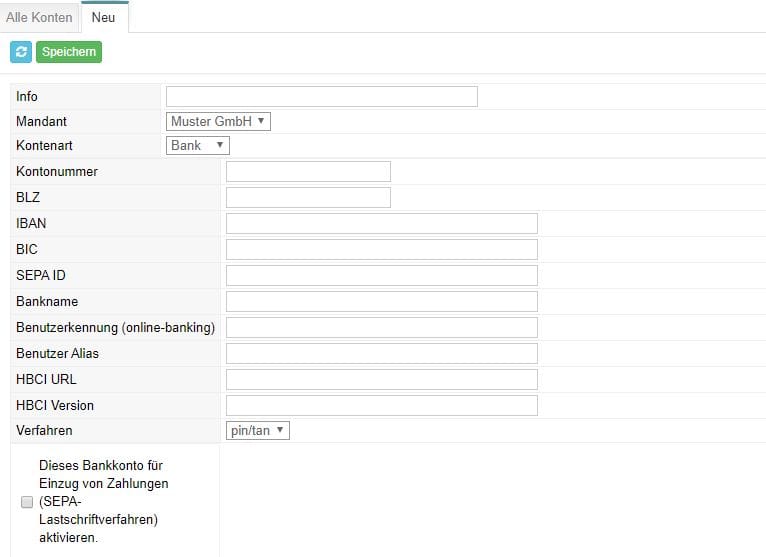The height and width of the screenshot is (557, 766).
Task: Click the blue refresh icon button
Action: (x=21, y=52)
